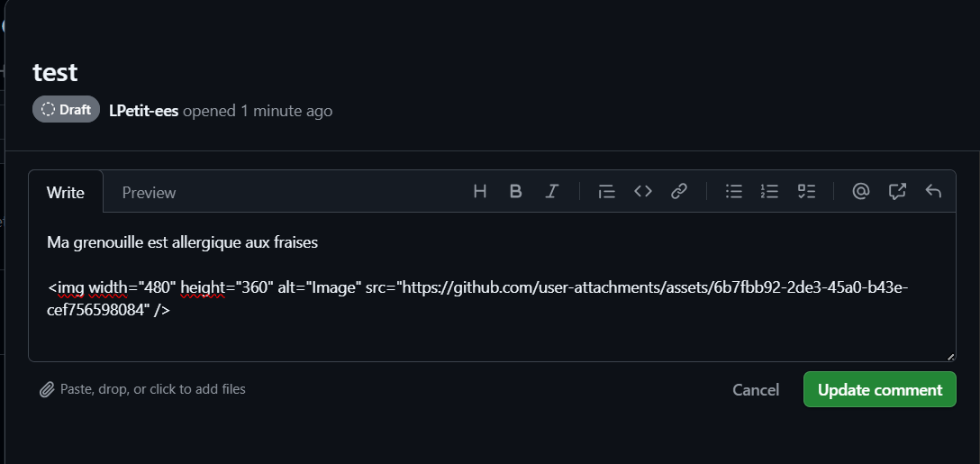The width and height of the screenshot is (980, 464).
Task: Switch to the Preview tab
Action: click(149, 192)
